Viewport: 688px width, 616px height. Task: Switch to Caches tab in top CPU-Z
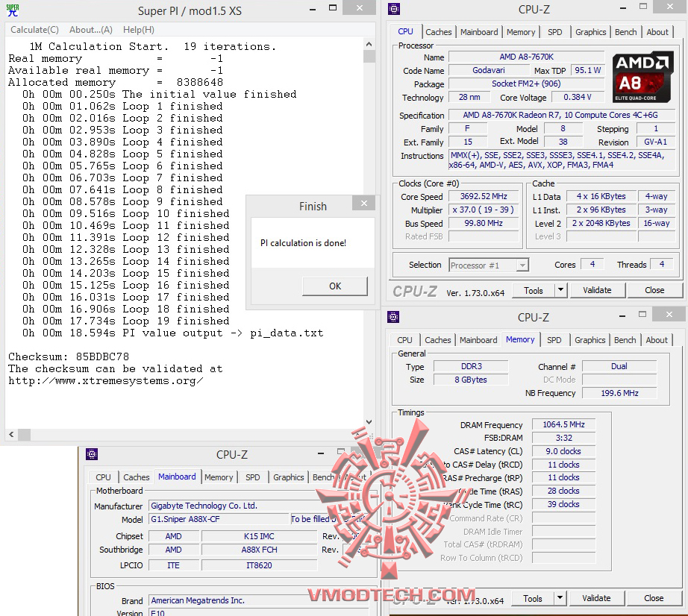pyautogui.click(x=438, y=32)
